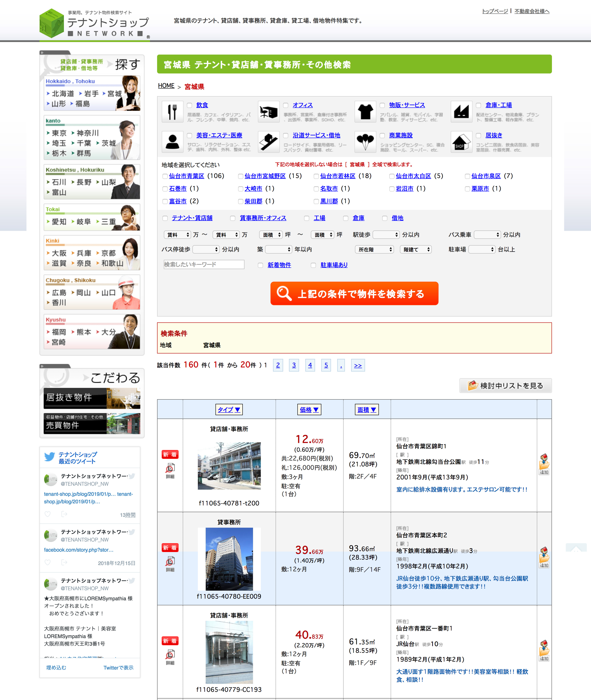The width and height of the screenshot is (591, 700).
Task: Open the バス乗車 minutes dropdown
Action: tap(487, 235)
